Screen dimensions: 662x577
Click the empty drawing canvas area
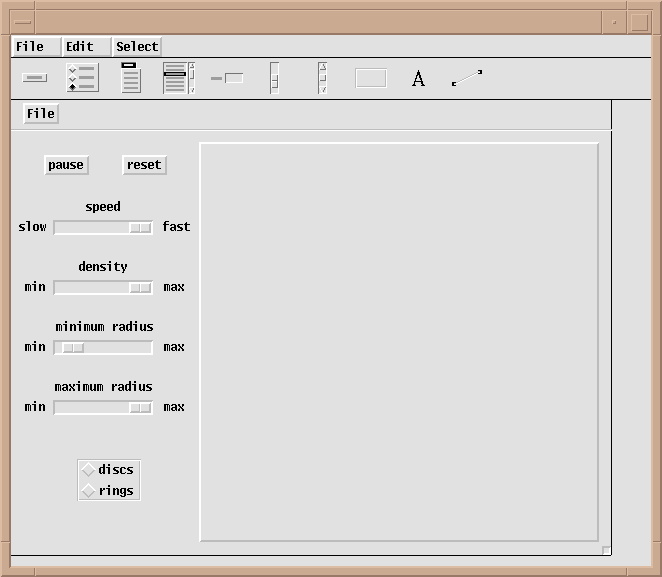399,342
